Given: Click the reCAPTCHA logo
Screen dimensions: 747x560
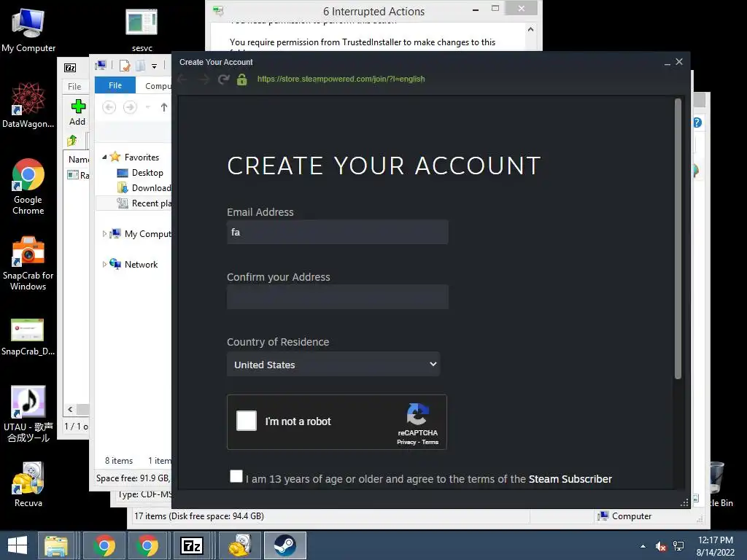Looking at the screenshot, I should pos(418,414).
